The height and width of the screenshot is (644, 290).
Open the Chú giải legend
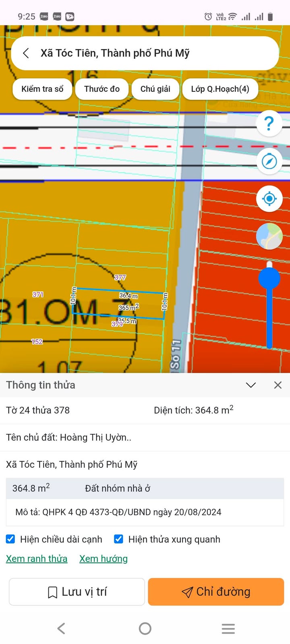click(155, 89)
